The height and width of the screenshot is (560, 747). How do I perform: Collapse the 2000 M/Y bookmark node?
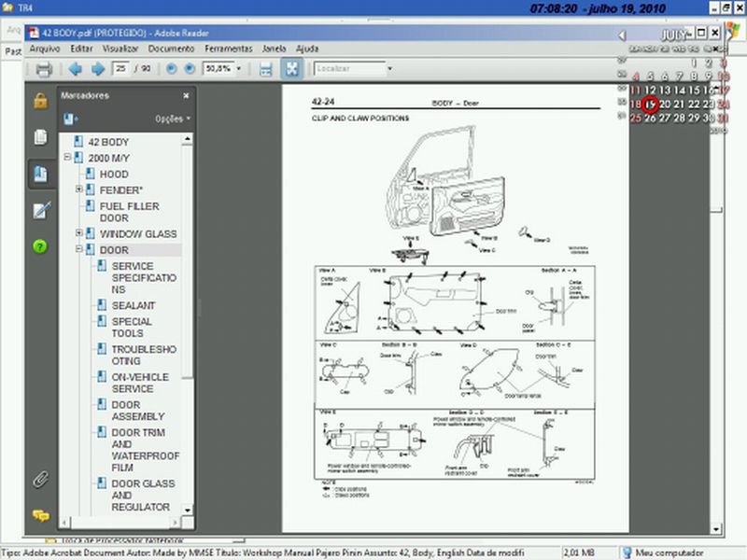point(67,157)
